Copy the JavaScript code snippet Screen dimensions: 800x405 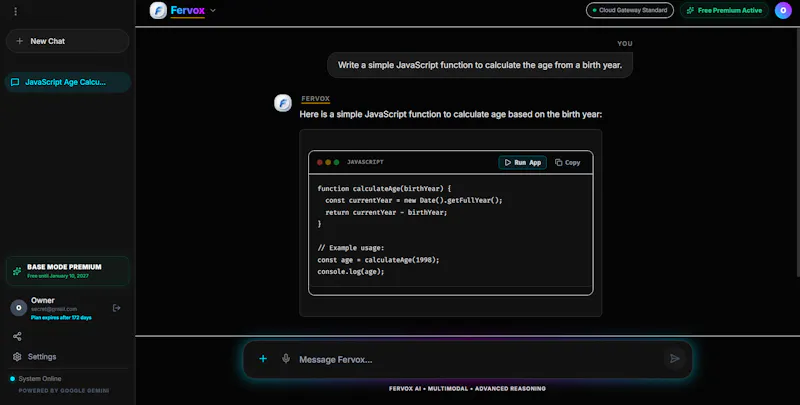pos(567,162)
